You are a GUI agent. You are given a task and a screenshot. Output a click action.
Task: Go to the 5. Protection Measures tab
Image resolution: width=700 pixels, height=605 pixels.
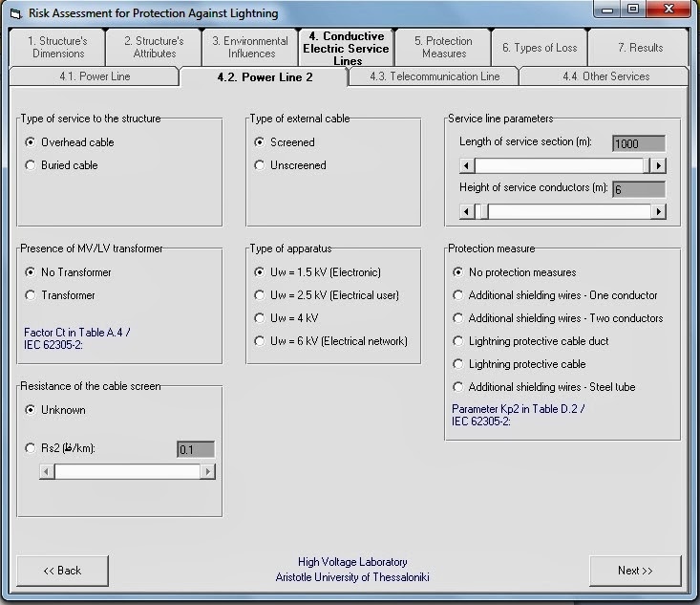pos(443,48)
